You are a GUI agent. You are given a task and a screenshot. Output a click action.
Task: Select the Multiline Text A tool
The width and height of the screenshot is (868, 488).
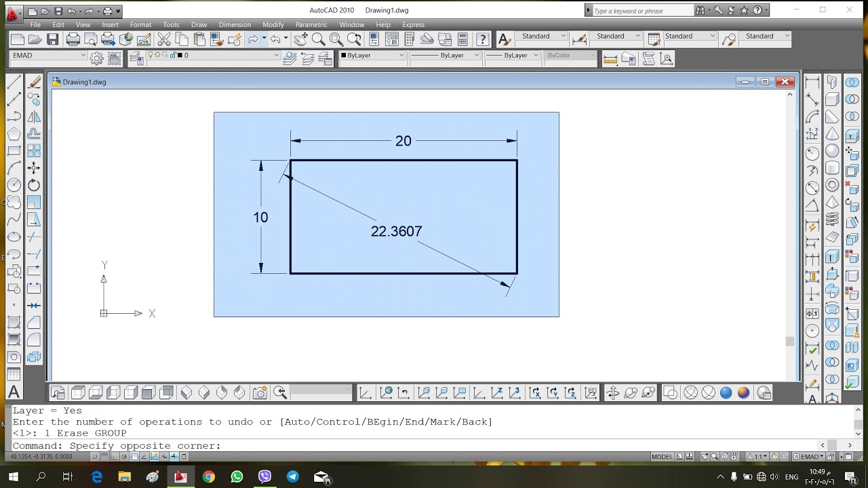(x=14, y=392)
